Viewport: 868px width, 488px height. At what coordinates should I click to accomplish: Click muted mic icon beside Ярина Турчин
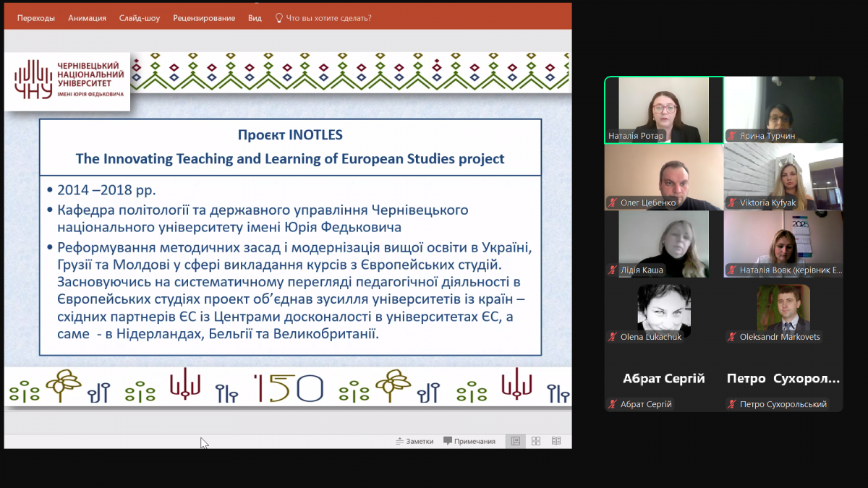[732, 136]
